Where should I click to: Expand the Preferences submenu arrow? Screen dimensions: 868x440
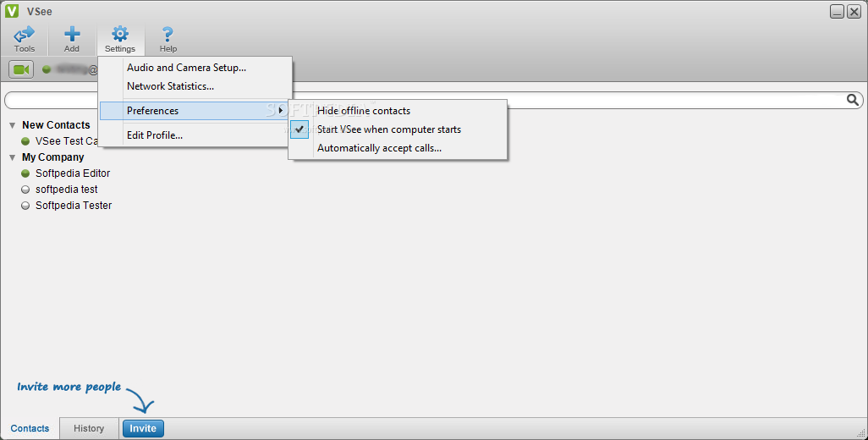(281, 111)
